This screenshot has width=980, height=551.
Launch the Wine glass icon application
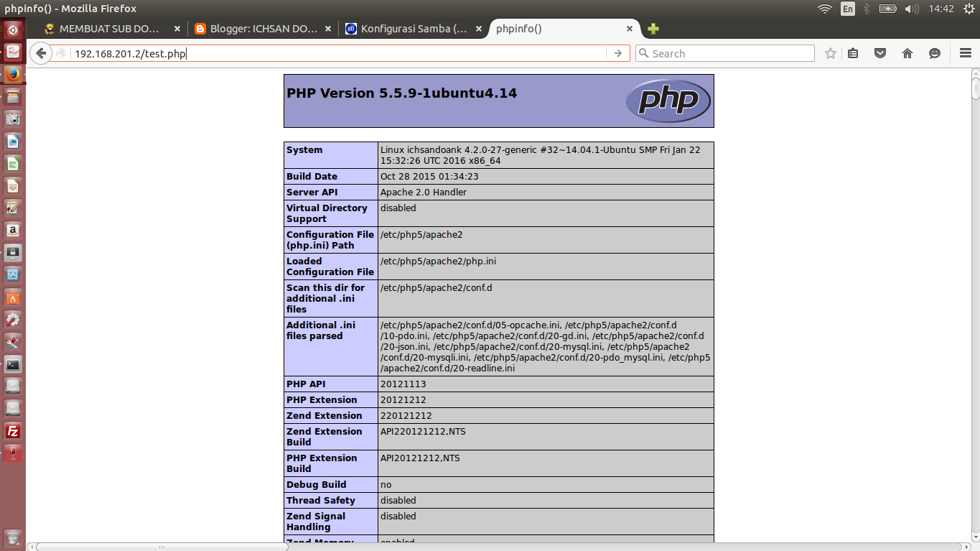[x=13, y=453]
